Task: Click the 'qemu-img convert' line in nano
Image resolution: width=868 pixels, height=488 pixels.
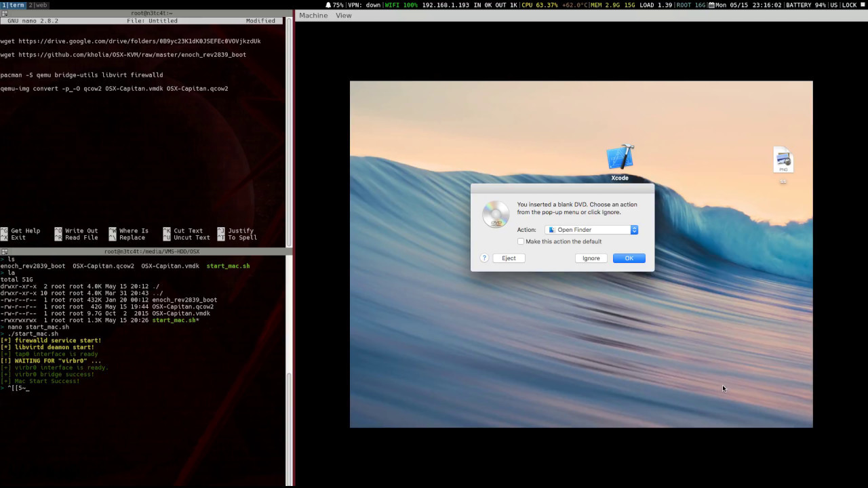Action: coord(114,89)
